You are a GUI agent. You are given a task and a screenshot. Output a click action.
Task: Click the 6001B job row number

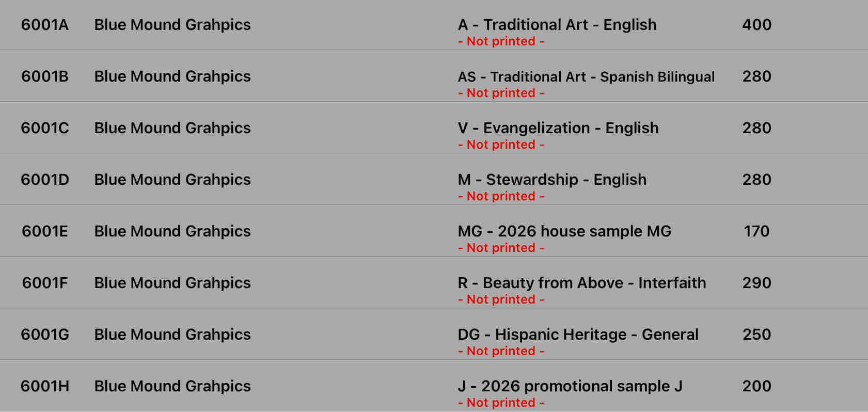pyautogui.click(x=45, y=76)
